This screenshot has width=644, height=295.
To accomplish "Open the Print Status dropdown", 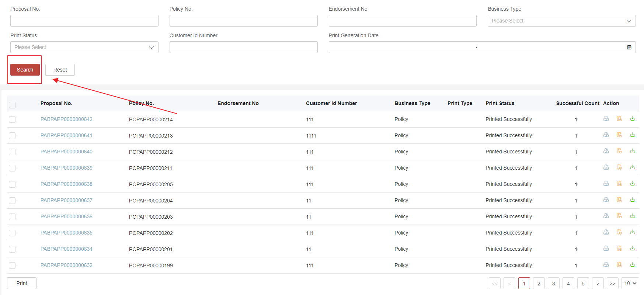I will (x=84, y=47).
